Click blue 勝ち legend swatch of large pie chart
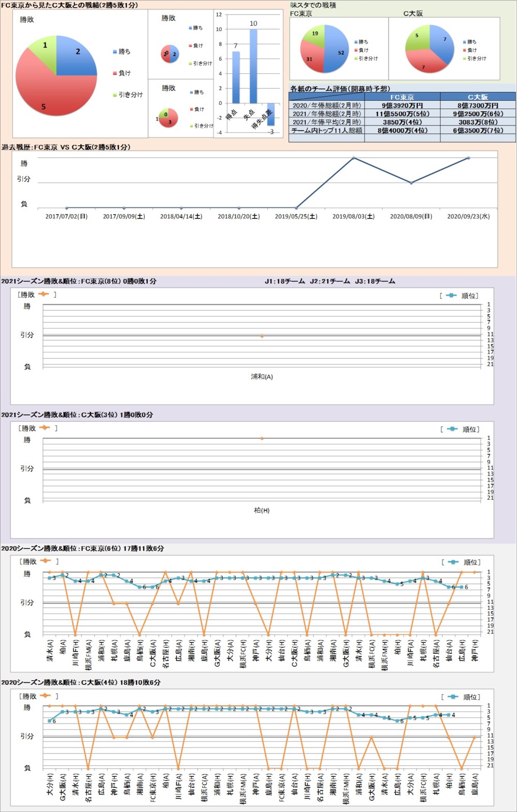This screenshot has height=812, width=517. click(x=115, y=52)
